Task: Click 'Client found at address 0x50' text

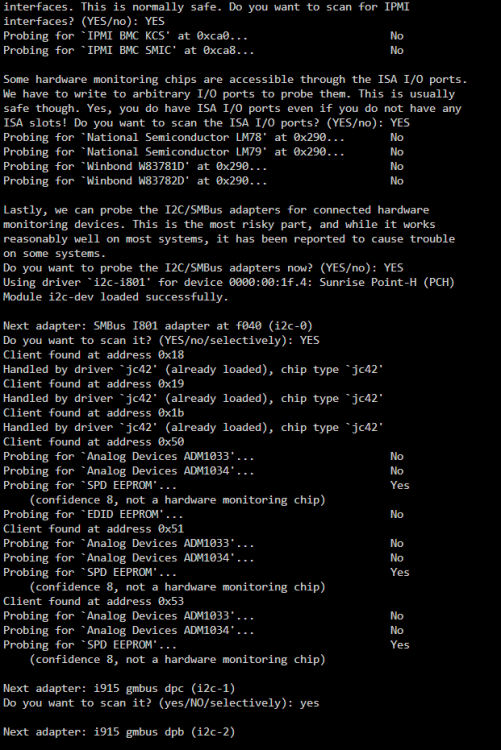Action: (x=93, y=441)
